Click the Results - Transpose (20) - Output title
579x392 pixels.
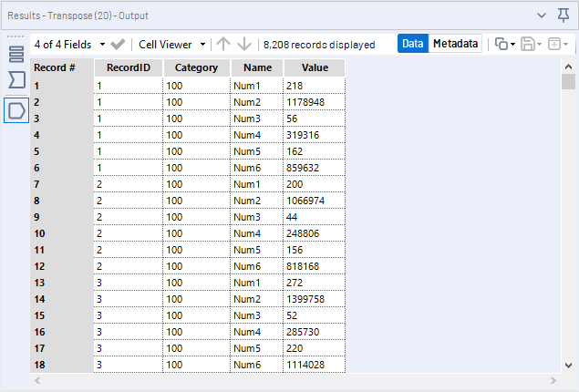click(78, 15)
